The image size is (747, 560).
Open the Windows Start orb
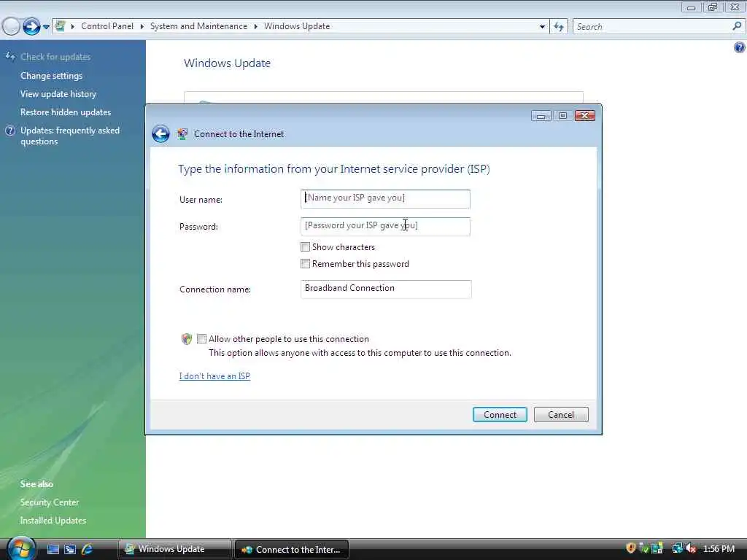tap(21, 548)
